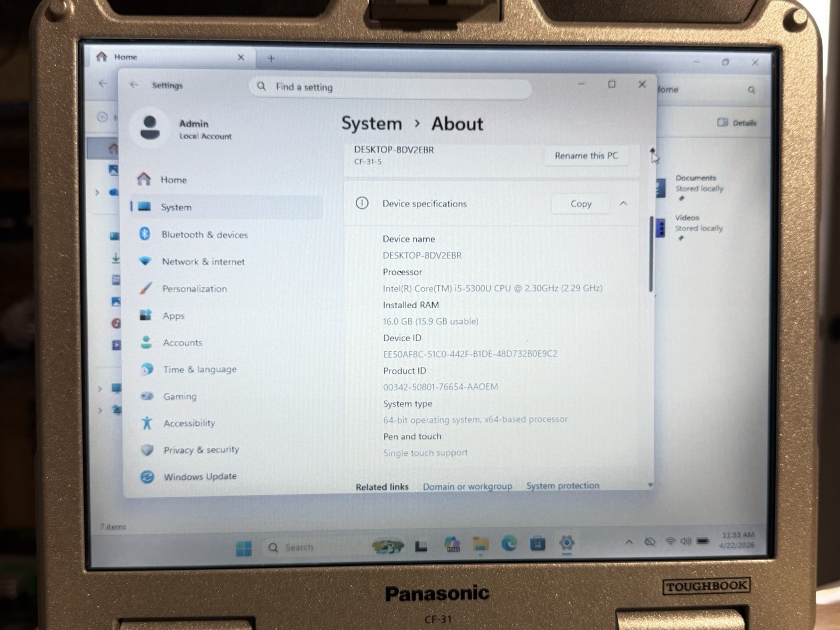Select the 16.0 GB installed RAM text
The width and height of the screenshot is (840, 630).
[x=430, y=321]
